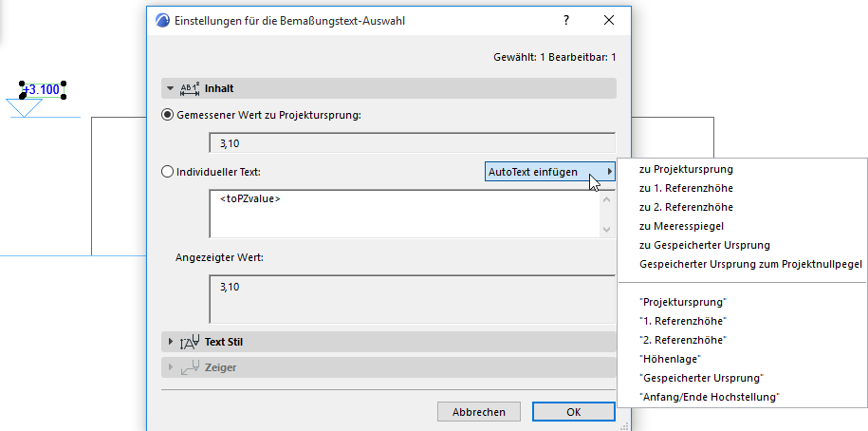
Task: Click the Archicad logo in title bar
Action: point(162,20)
